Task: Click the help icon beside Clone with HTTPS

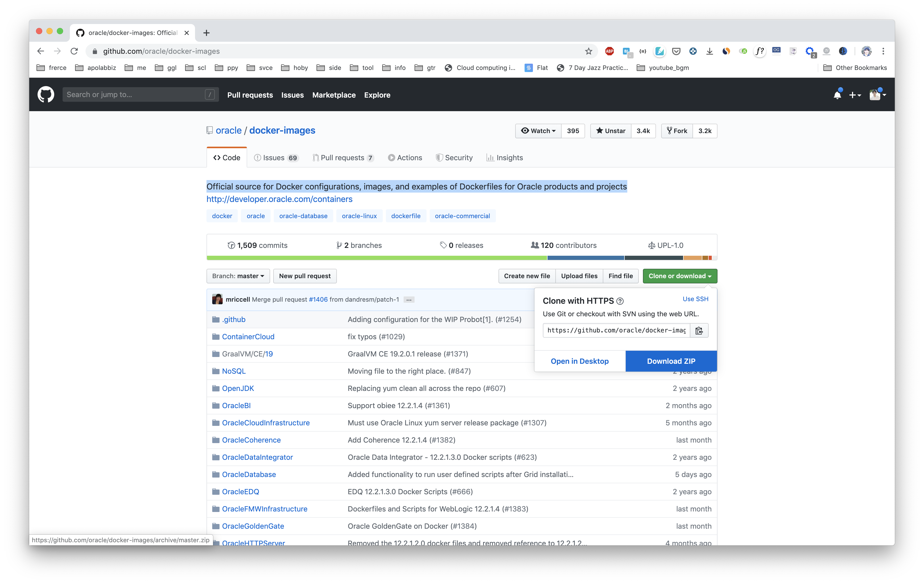Action: tap(620, 301)
